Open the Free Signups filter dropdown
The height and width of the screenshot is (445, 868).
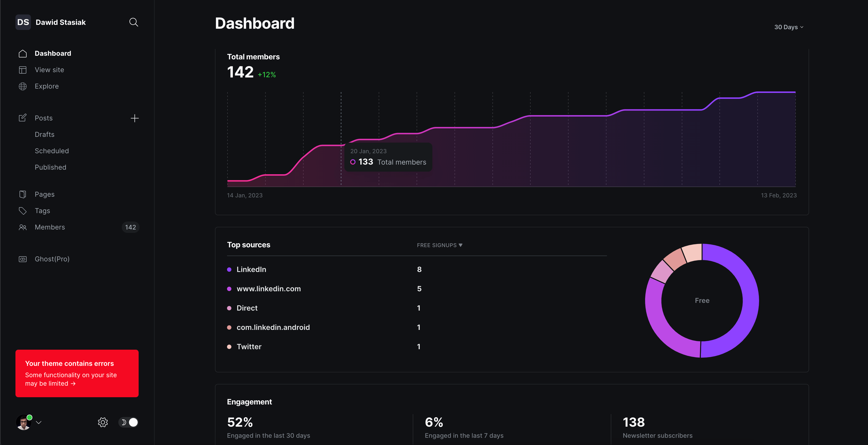pos(439,245)
